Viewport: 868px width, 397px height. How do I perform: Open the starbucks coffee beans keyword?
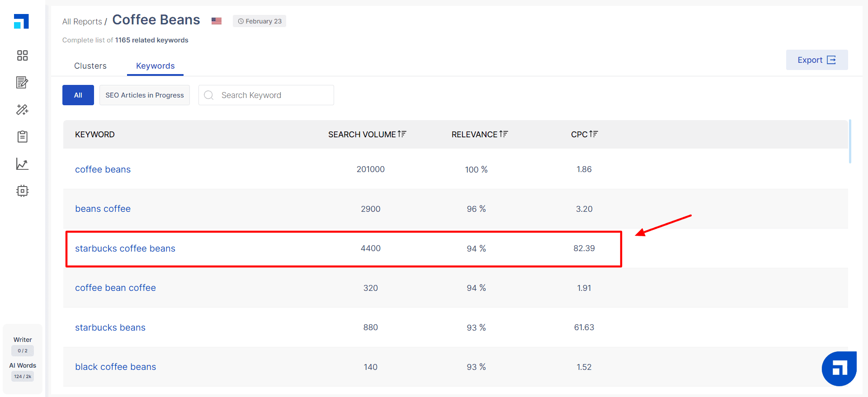tap(125, 248)
